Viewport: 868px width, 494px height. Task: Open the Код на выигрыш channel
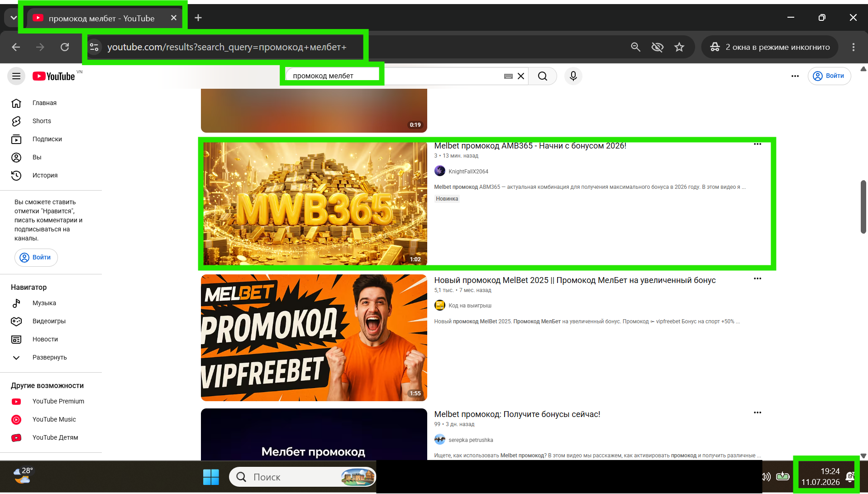click(470, 306)
